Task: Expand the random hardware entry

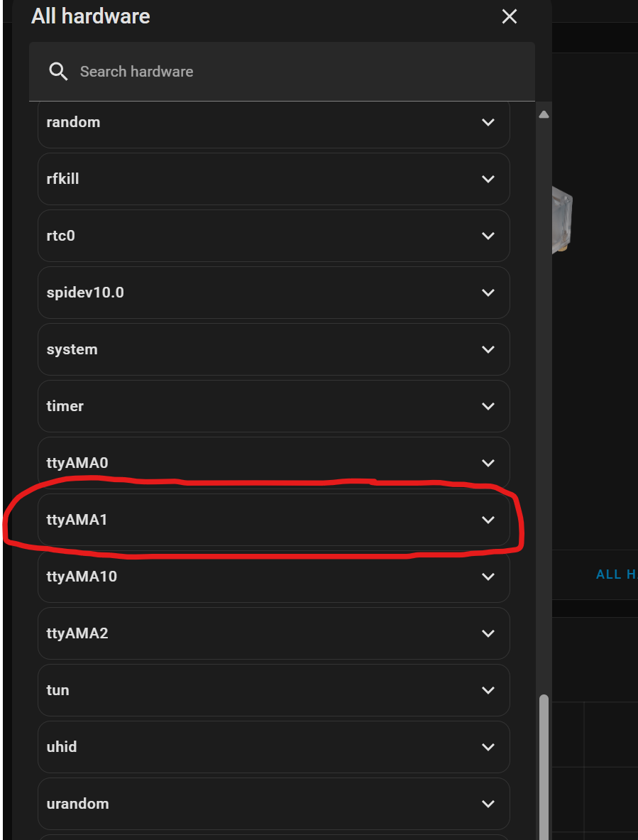Action: point(273,122)
